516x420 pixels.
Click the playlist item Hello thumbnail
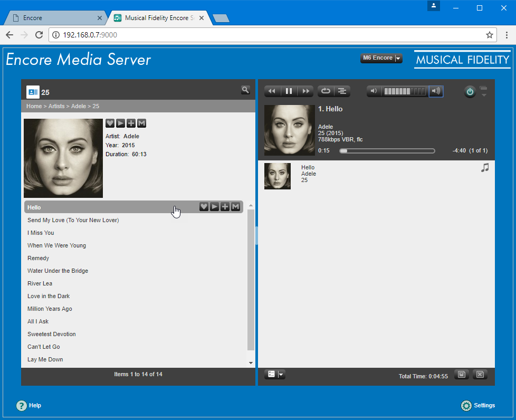tap(278, 176)
